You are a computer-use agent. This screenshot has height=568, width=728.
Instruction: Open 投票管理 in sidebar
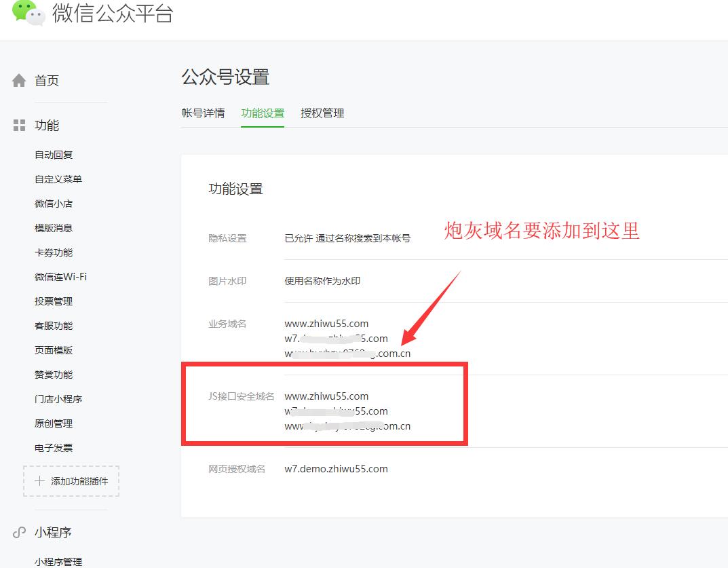54,301
